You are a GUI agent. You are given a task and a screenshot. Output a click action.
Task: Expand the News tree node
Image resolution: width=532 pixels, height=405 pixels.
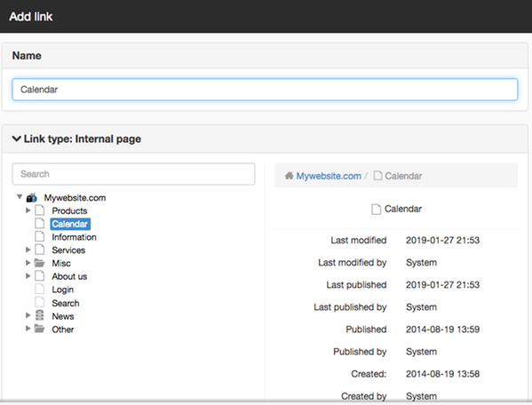(x=28, y=315)
